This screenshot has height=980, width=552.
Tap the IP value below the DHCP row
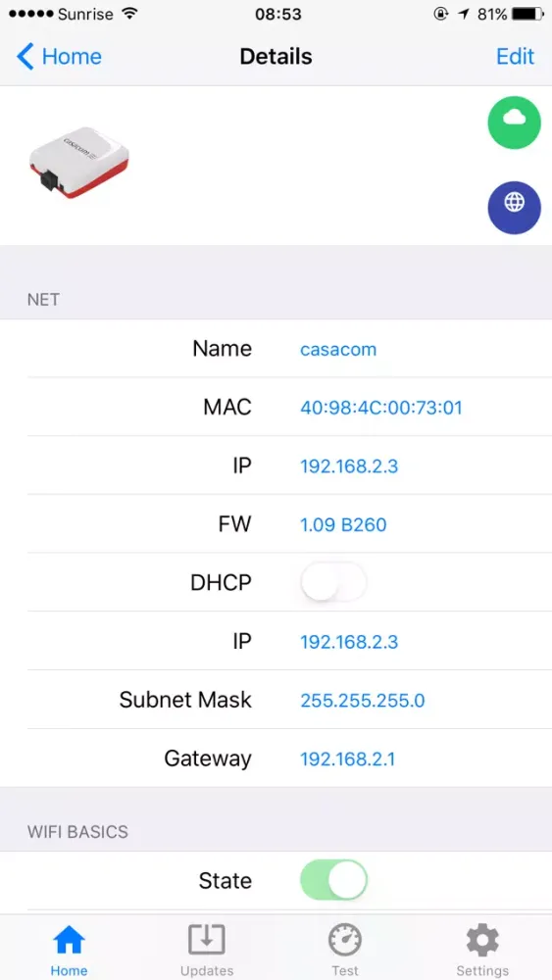pos(349,642)
